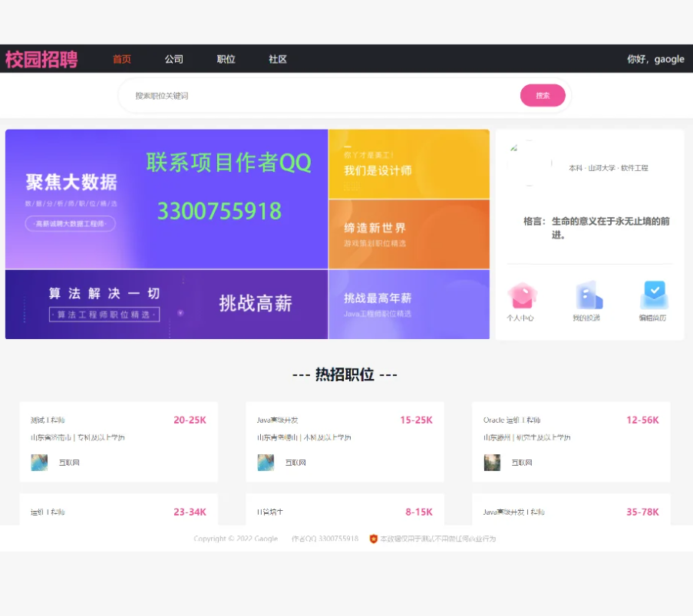Open the 挑战最高年薪 Java banner
Viewport: 693px width, 616px height.
[408, 304]
